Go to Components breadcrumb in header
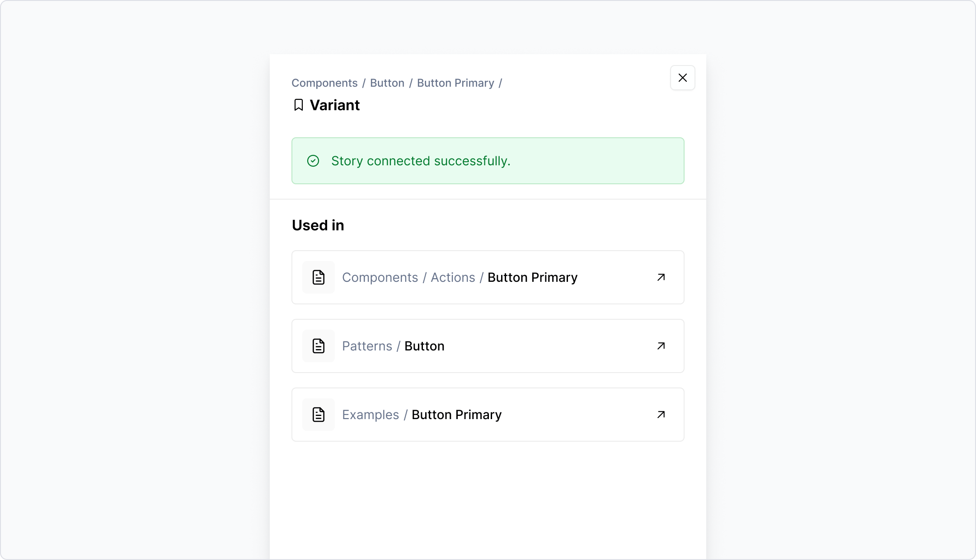Viewport: 976px width, 560px height. click(x=324, y=83)
